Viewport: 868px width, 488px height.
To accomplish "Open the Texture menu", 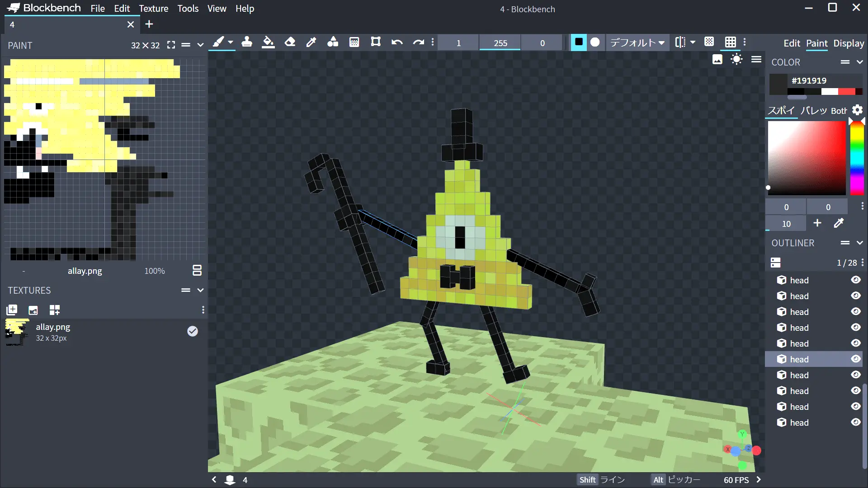I will (x=153, y=9).
